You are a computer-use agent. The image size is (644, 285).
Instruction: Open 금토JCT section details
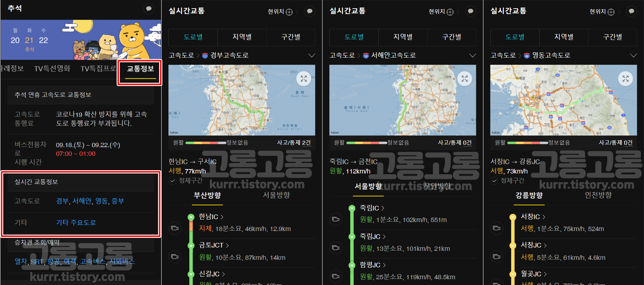tap(214, 245)
